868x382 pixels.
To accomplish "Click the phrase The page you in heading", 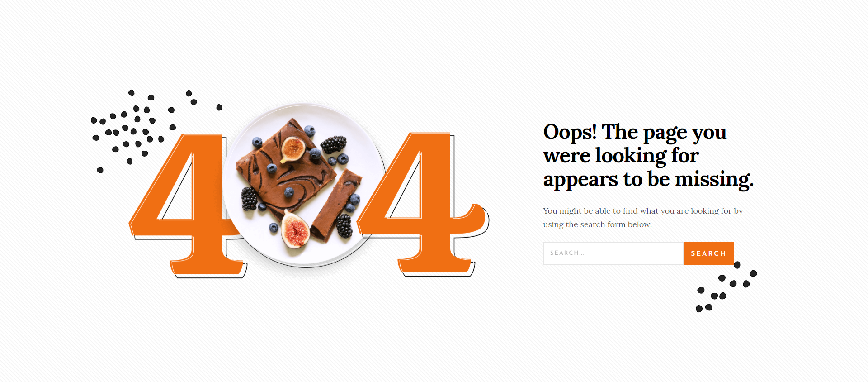I will tap(664, 132).
